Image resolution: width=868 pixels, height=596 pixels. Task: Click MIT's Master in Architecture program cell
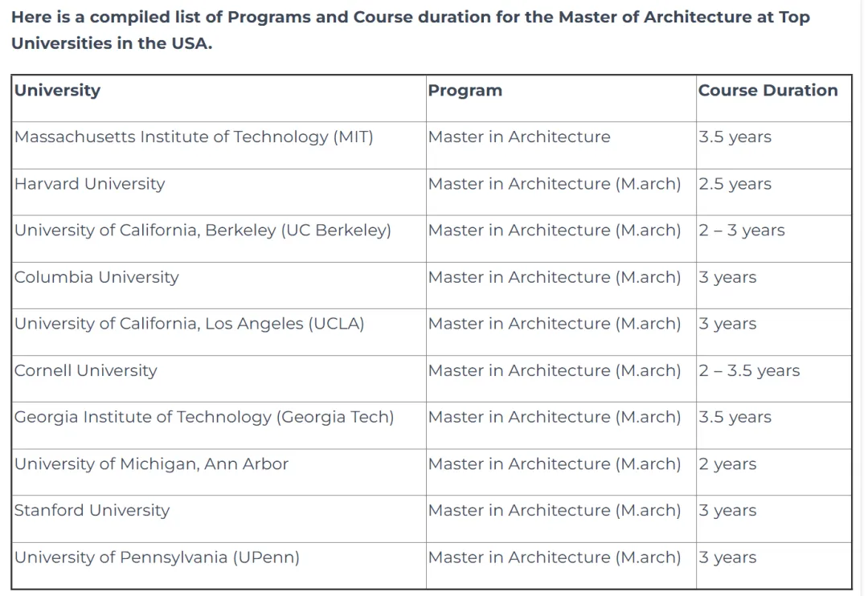pyautogui.click(x=518, y=137)
